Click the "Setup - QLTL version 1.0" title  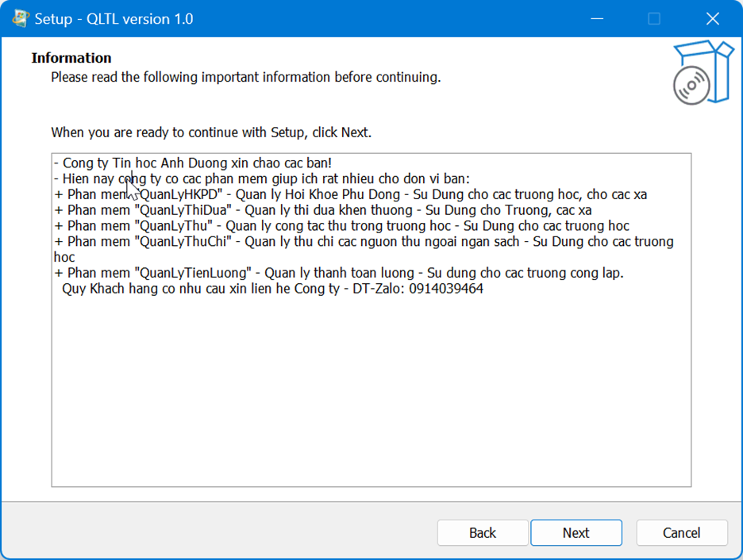tap(114, 19)
